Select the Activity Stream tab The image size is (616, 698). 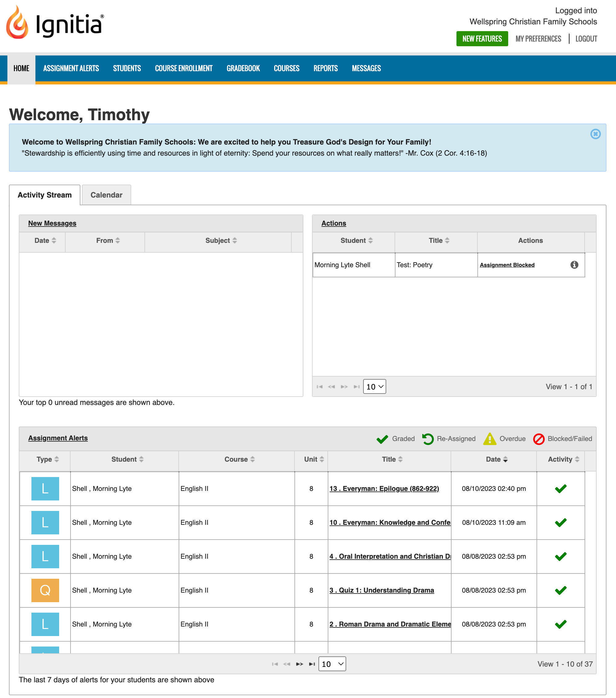tap(45, 195)
